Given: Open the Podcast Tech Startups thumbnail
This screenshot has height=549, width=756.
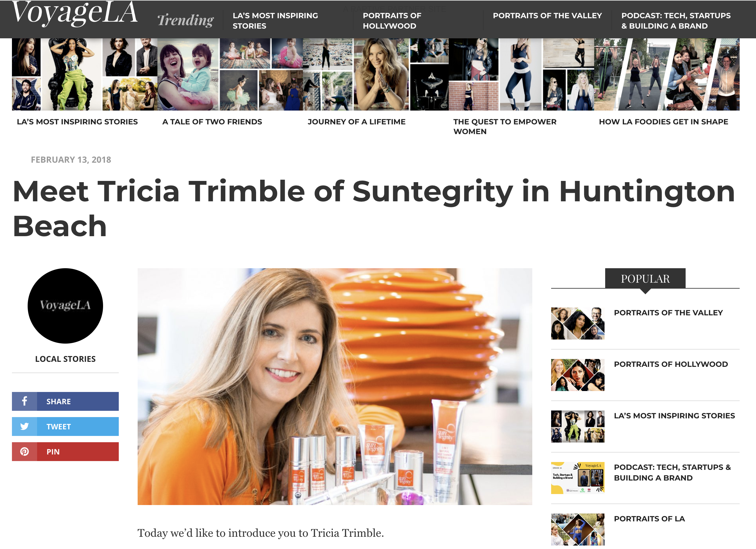Looking at the screenshot, I should pyautogui.click(x=577, y=478).
